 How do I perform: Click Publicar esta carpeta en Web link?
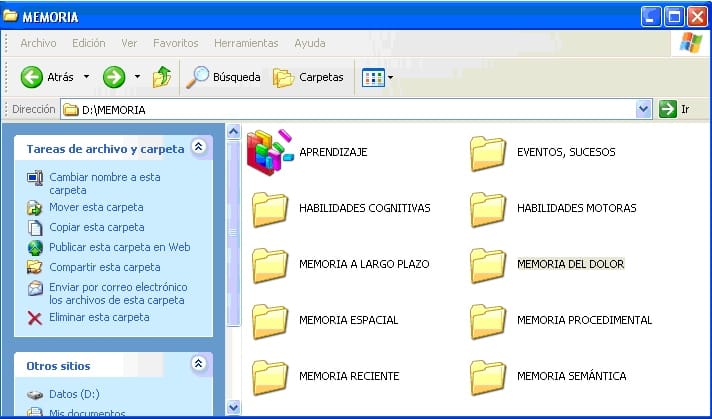(120, 247)
